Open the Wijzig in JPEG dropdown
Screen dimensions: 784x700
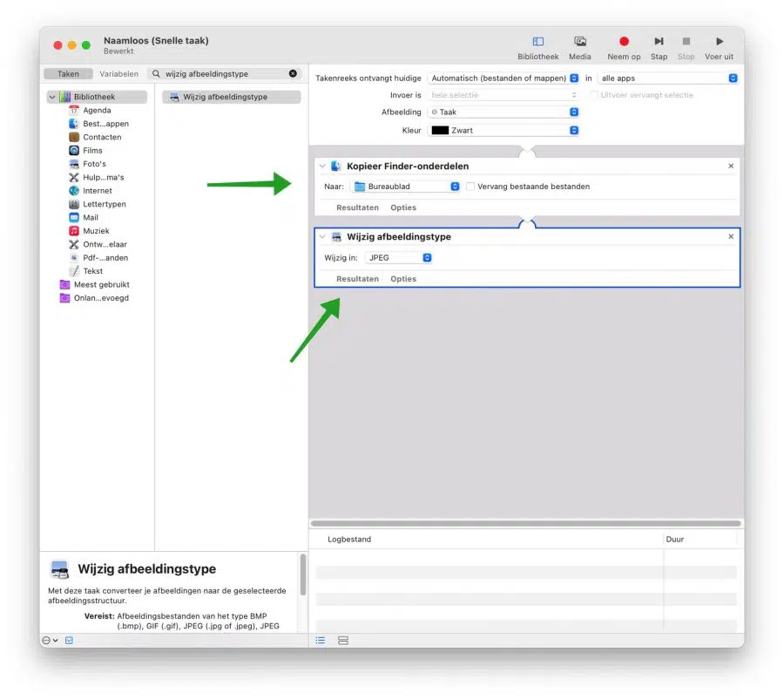click(x=398, y=258)
